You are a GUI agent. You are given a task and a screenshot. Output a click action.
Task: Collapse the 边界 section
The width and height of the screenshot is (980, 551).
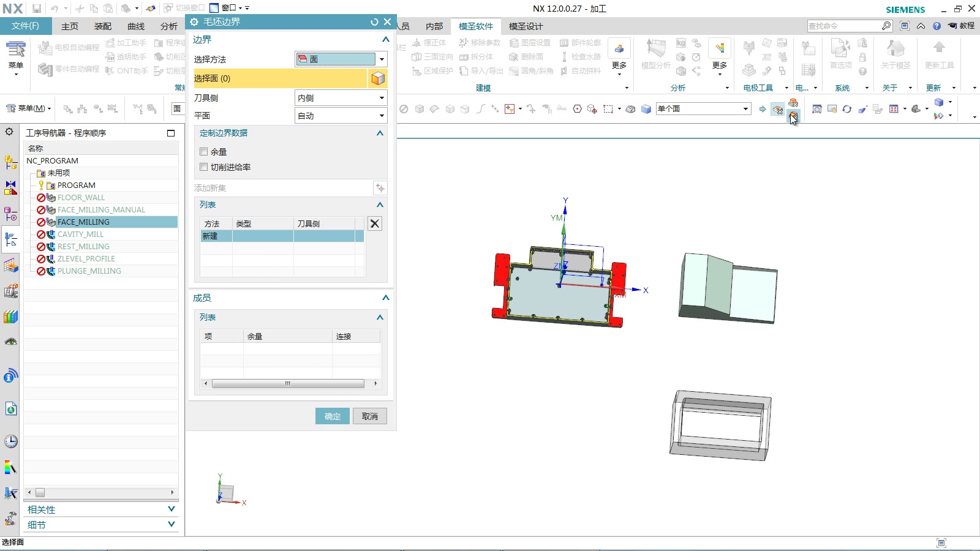[x=385, y=40]
